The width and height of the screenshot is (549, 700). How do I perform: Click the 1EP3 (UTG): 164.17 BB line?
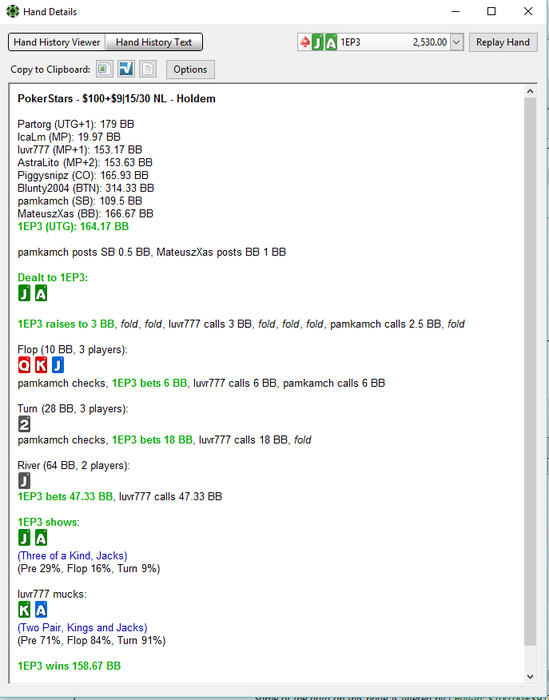point(73,227)
